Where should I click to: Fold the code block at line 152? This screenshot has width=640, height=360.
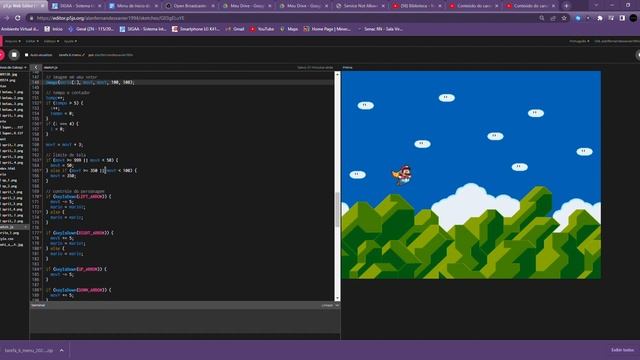(x=41, y=103)
